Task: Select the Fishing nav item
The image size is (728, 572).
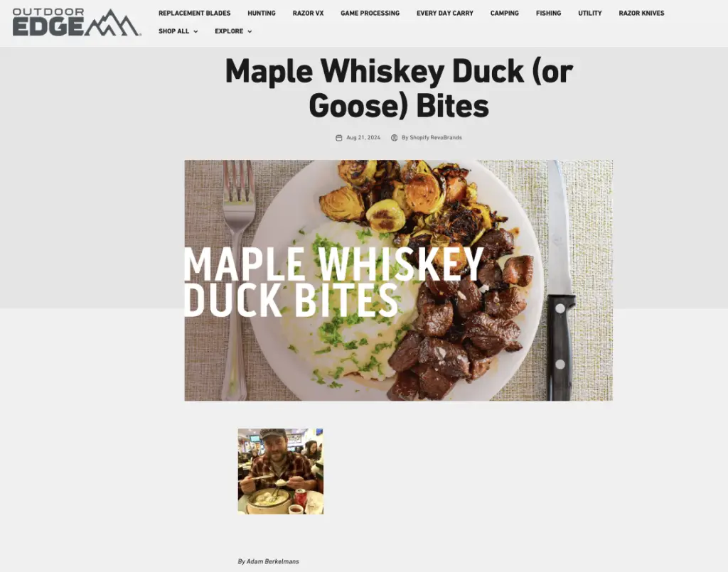Action: click(548, 13)
